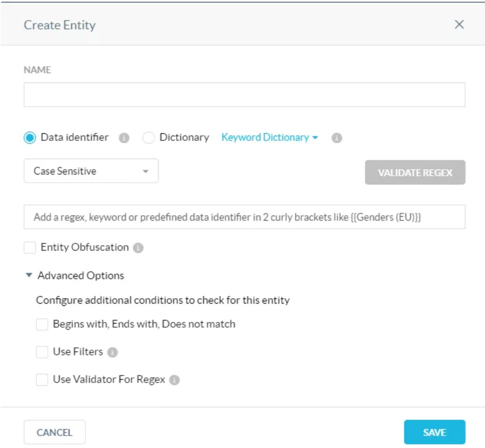Click the SAVE button
Screen dimensions: 485x448
(x=434, y=432)
